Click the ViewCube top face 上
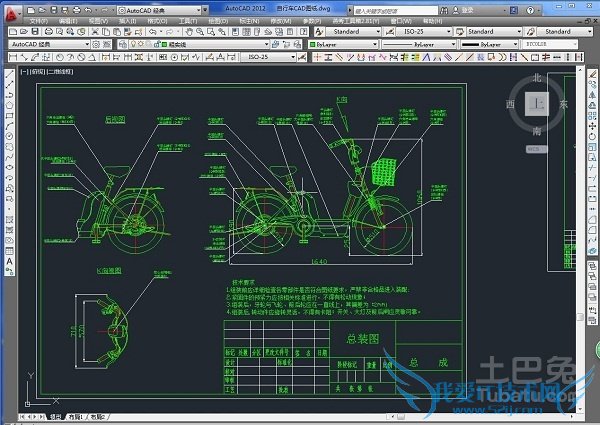This screenshot has width=600, height=425. 537,104
